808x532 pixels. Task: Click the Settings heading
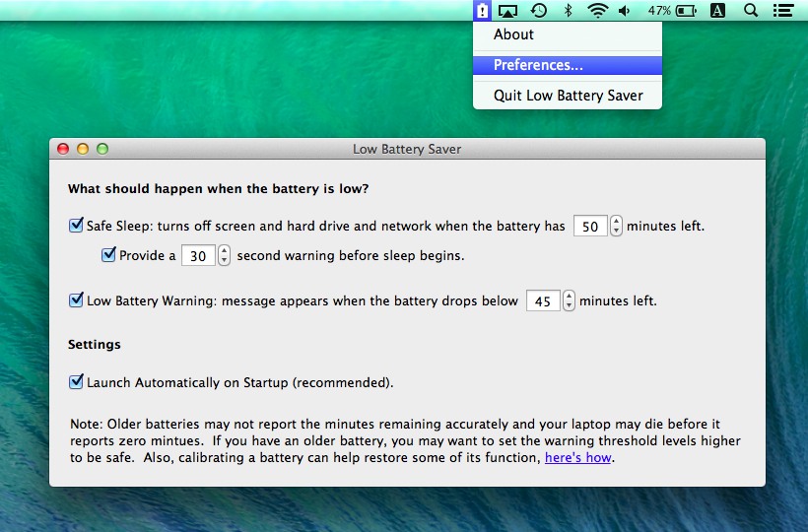point(95,345)
